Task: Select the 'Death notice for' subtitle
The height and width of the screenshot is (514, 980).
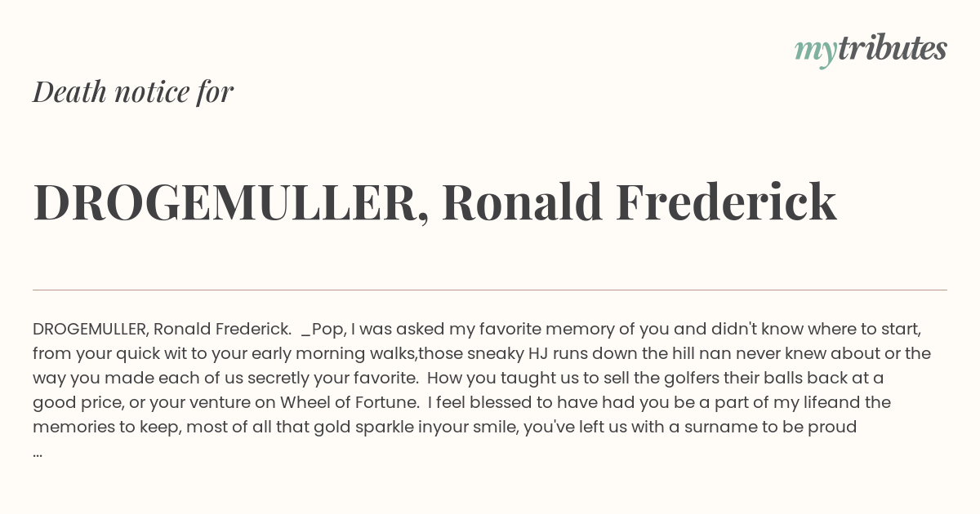Action: 133,91
